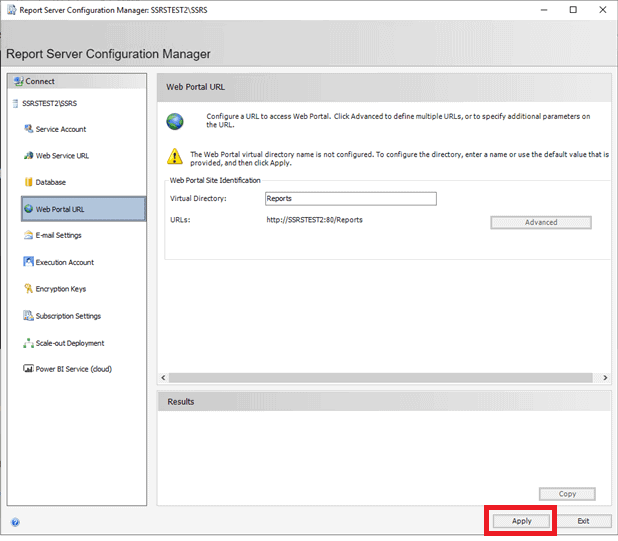Click the E-mail Settings icon
Screen dimensions: 618x541
click(x=28, y=235)
